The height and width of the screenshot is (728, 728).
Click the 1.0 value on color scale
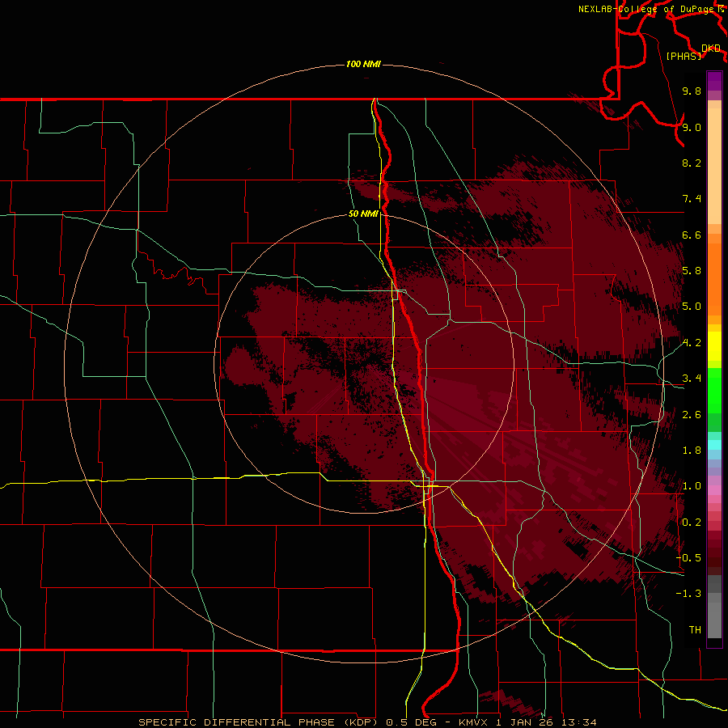(x=692, y=486)
